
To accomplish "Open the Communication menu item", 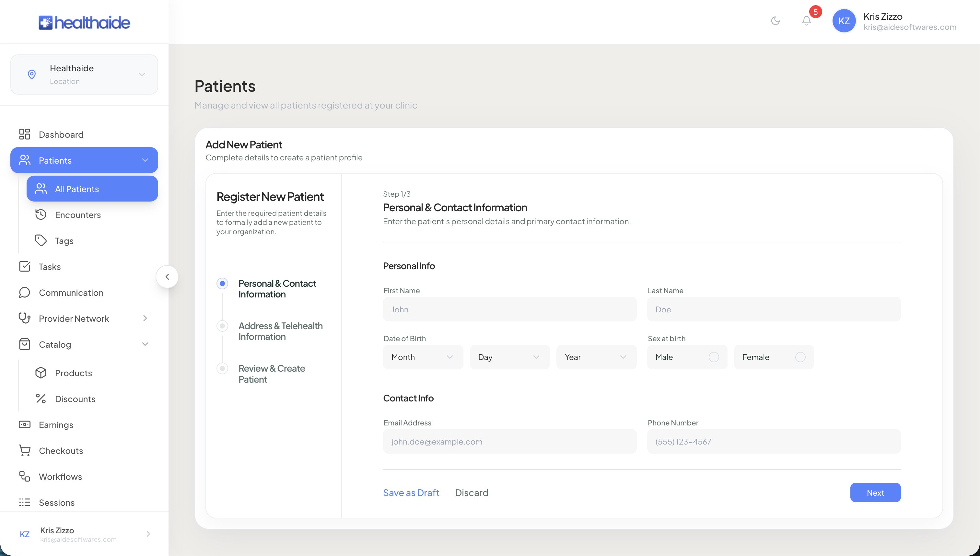I will [84, 293].
